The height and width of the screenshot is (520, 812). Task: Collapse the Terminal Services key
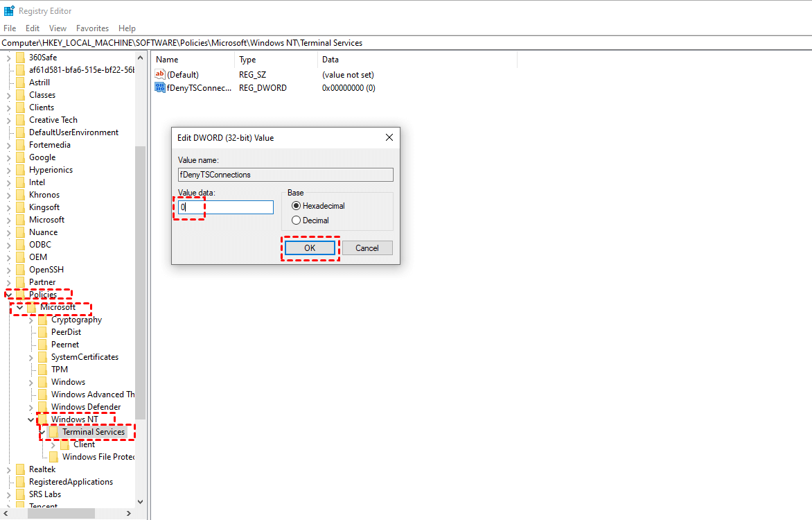click(42, 433)
